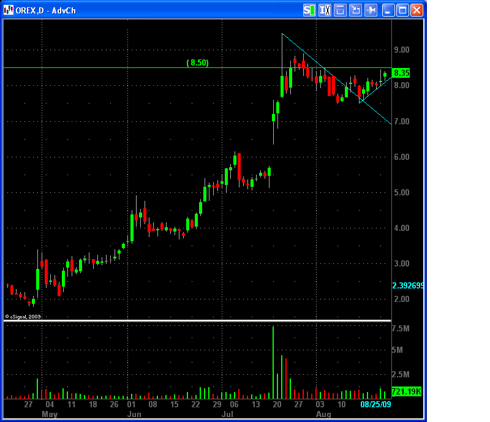Close the OREX AdvCh window
The width and height of the screenshot is (490, 422).
pyautogui.click(x=417, y=10)
